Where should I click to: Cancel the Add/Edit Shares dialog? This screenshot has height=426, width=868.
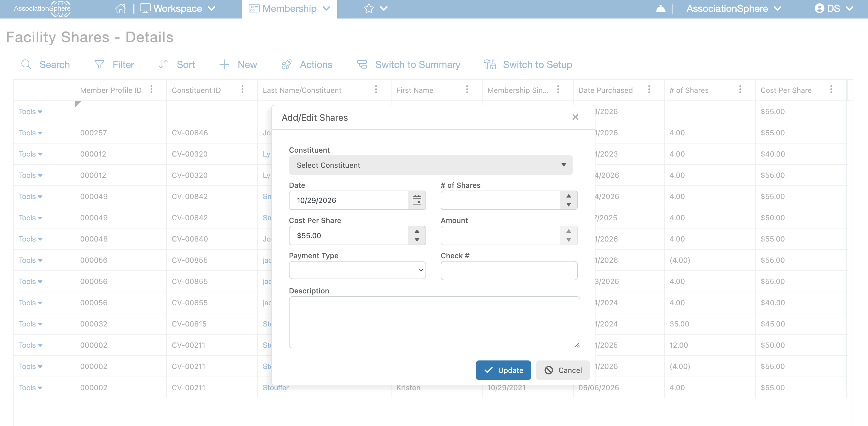coord(563,370)
